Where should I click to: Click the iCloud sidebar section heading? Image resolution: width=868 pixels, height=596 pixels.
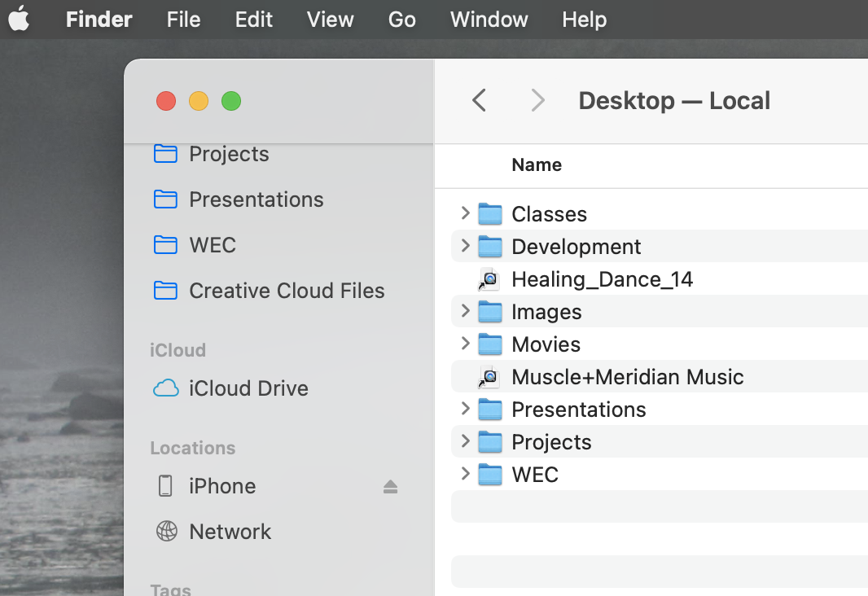tap(178, 350)
